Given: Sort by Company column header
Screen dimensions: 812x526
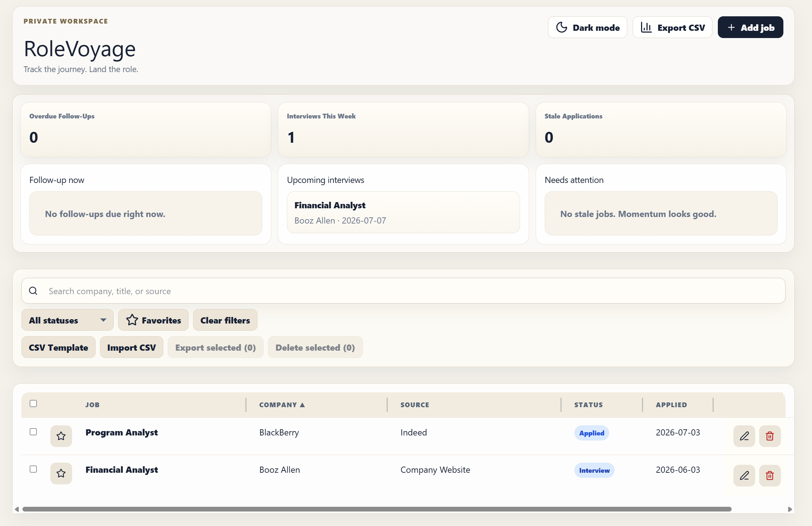Looking at the screenshot, I should coord(282,405).
